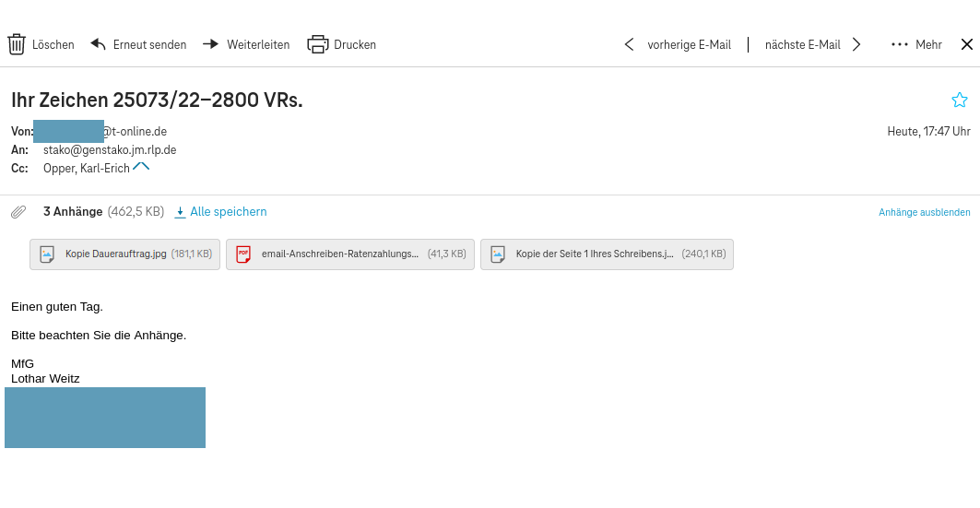Viewport: 980px width, 508px height.
Task: Open Kopie der Seite 1 Ihres Schreibens attachment
Action: point(606,254)
